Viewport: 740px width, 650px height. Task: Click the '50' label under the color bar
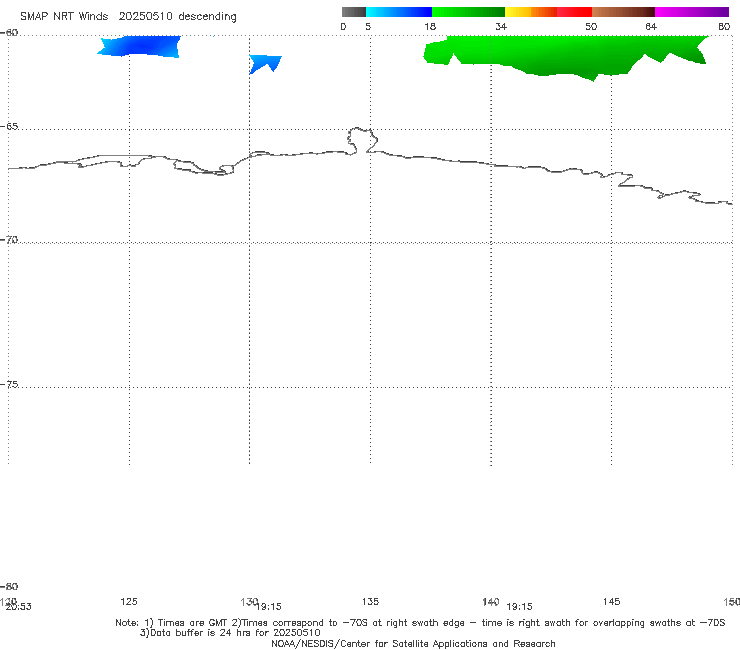tap(591, 26)
